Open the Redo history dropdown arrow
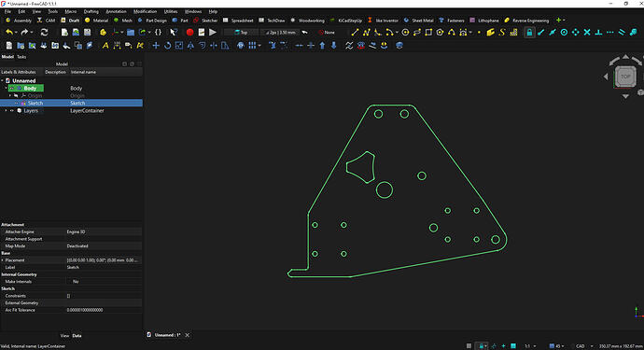Screen dimensions: 644x350 (x=32, y=32)
